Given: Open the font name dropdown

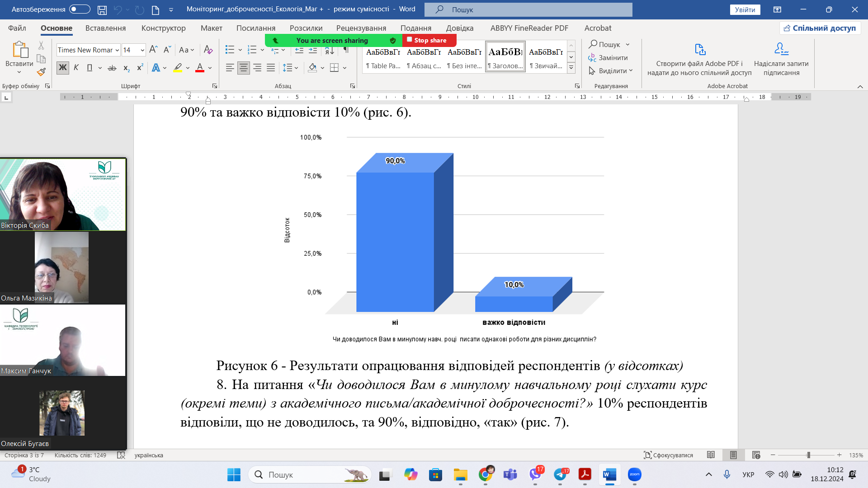Looking at the screenshot, I should coord(117,50).
